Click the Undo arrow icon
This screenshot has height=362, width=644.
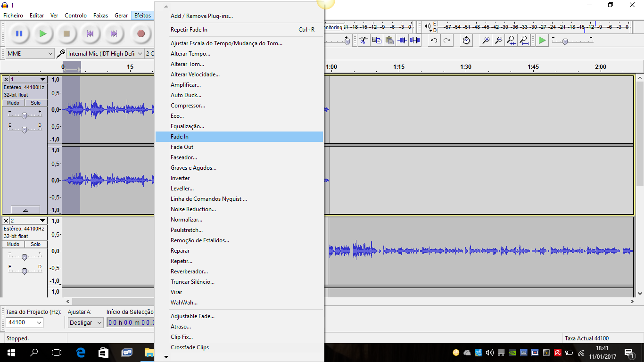[x=434, y=40]
